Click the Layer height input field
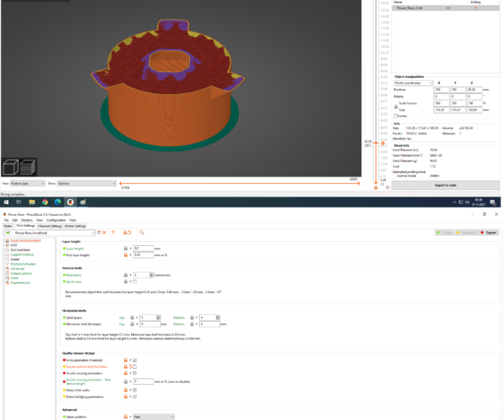This screenshot has width=504, height=420. (144, 249)
